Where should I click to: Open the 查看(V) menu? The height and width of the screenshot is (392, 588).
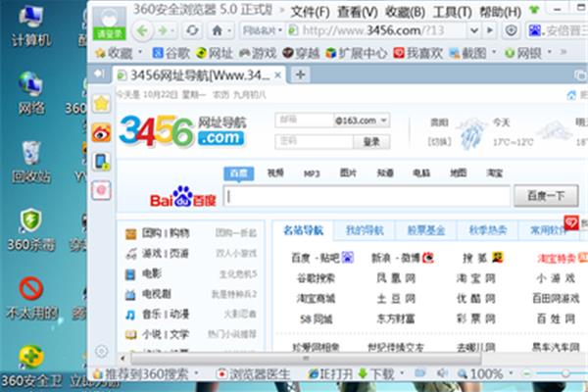coord(358,13)
